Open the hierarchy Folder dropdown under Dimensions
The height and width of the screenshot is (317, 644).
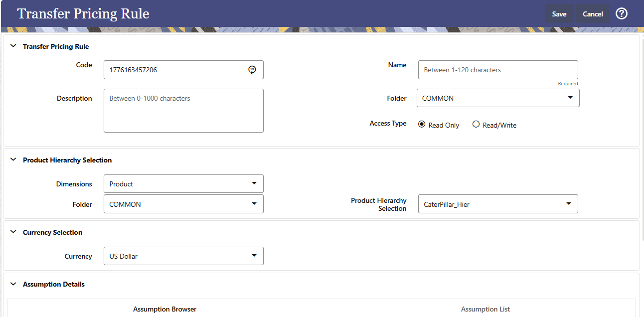183,204
